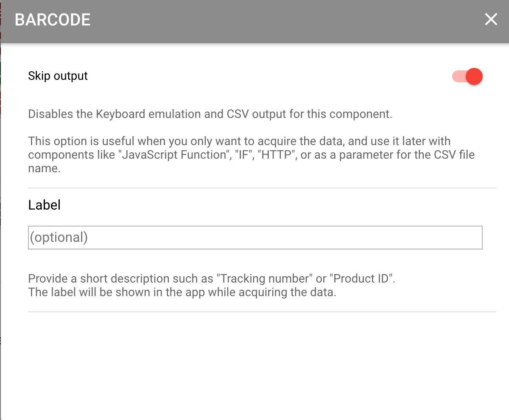Click the Skip output label text
509x420 pixels.
tap(58, 76)
